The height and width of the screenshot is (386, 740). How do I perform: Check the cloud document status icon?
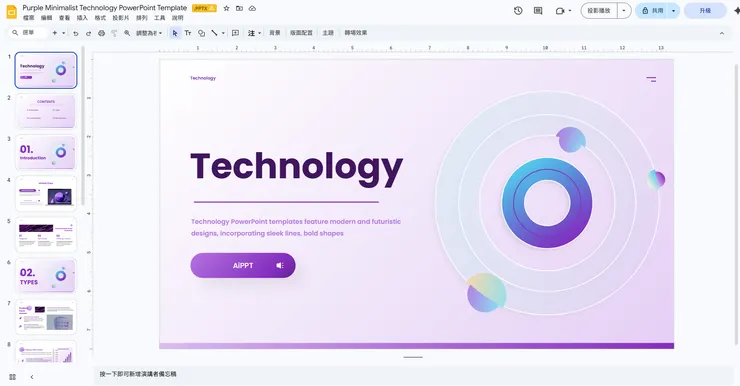pyautogui.click(x=252, y=8)
